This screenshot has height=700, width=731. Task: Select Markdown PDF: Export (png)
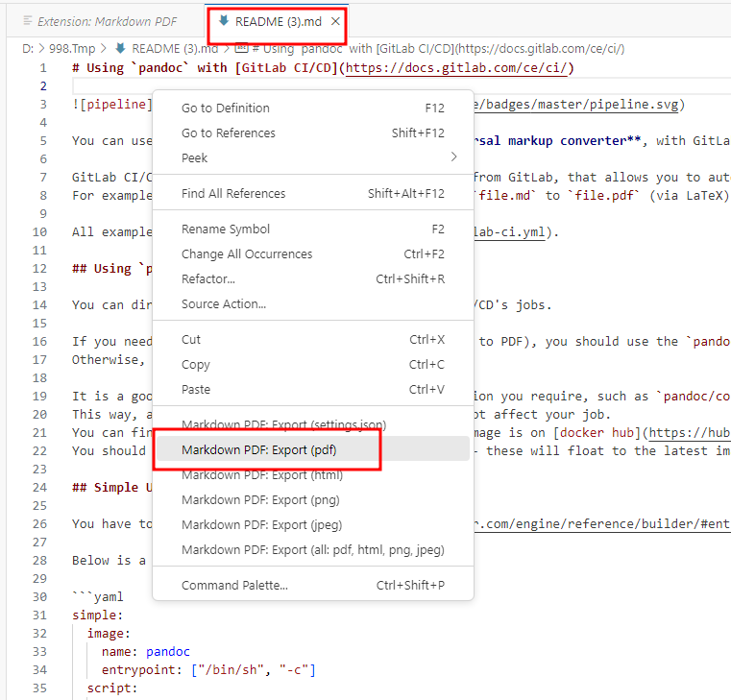(x=313, y=500)
